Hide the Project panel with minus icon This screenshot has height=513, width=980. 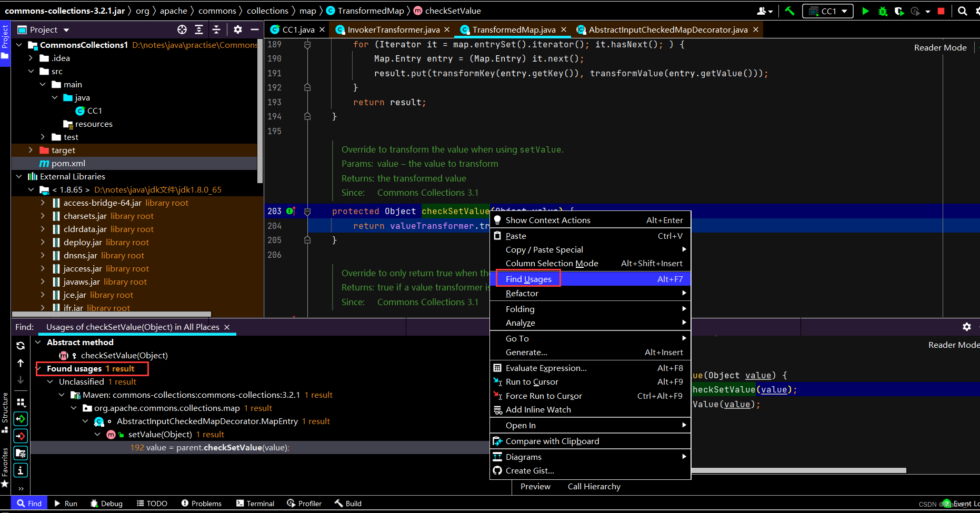coord(255,29)
